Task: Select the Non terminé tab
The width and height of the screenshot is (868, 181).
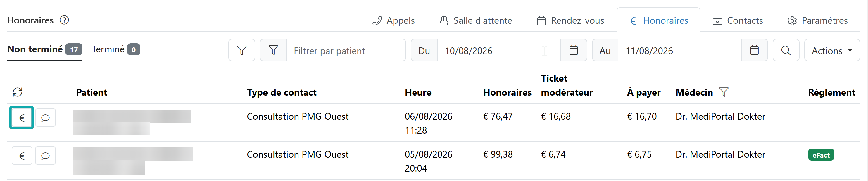Action: (45, 49)
